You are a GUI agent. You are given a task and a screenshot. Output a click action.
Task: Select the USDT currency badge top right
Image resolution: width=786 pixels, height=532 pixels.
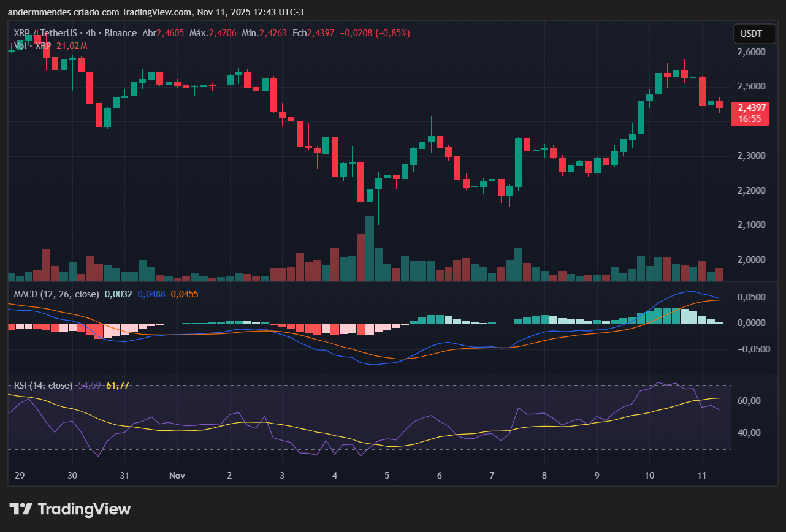click(754, 34)
